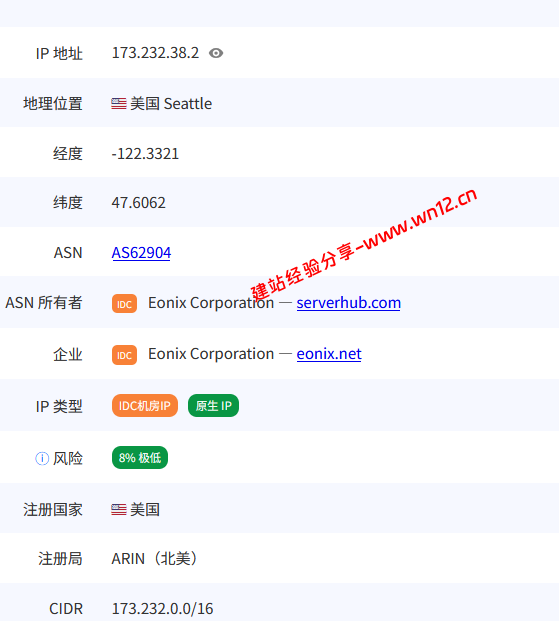The image size is (559, 621).
Task: Click the 注册局 label
Action: click(x=60, y=559)
